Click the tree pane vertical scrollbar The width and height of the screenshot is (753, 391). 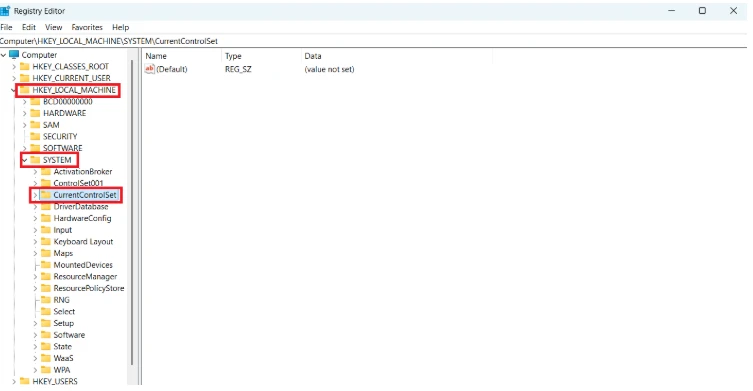click(132, 211)
